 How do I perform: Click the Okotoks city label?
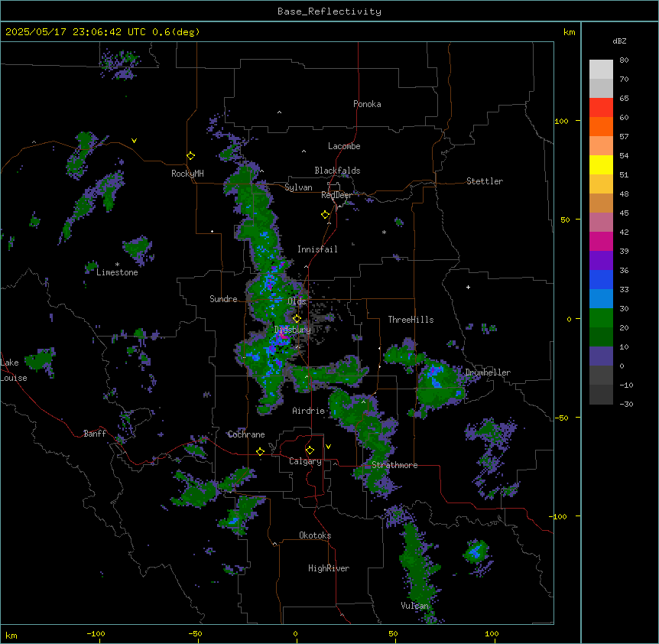tap(315, 535)
